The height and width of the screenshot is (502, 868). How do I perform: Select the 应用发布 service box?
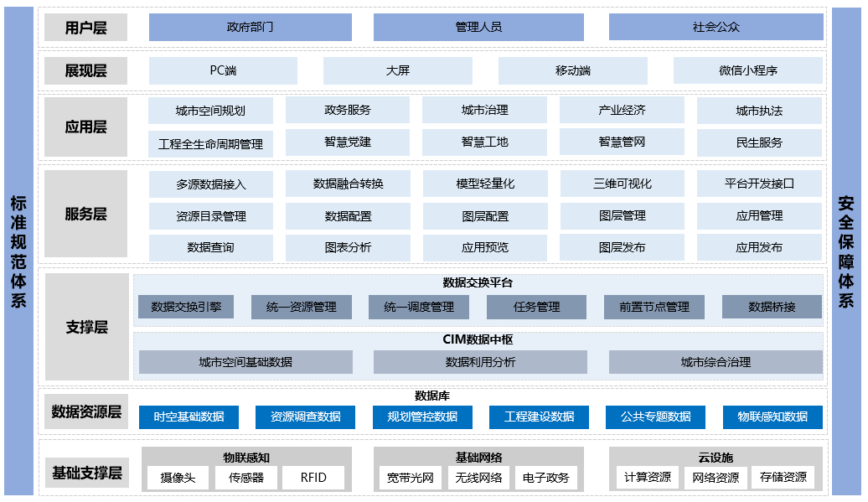coord(759,248)
